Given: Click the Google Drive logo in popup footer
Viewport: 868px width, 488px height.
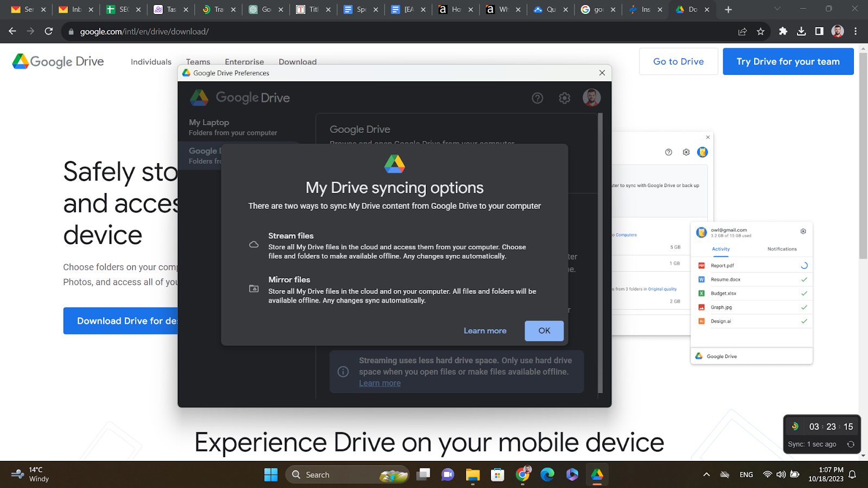Looking at the screenshot, I should (x=698, y=356).
